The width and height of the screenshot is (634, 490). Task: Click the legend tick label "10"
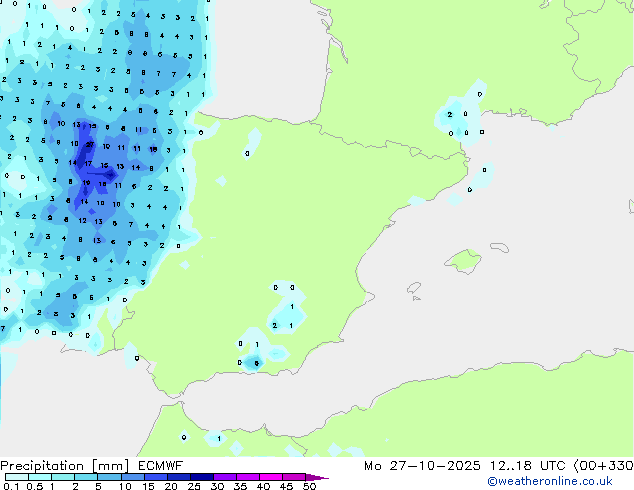pos(125,486)
